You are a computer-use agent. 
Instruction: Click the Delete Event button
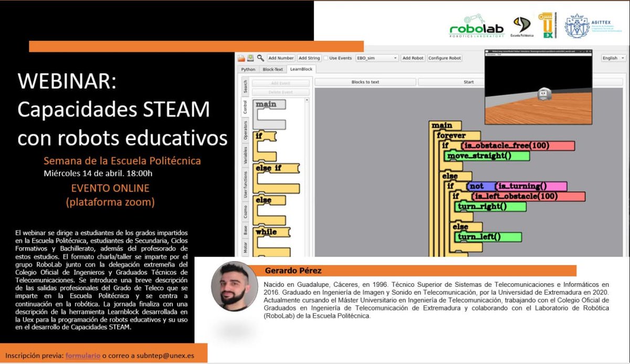[281, 92]
